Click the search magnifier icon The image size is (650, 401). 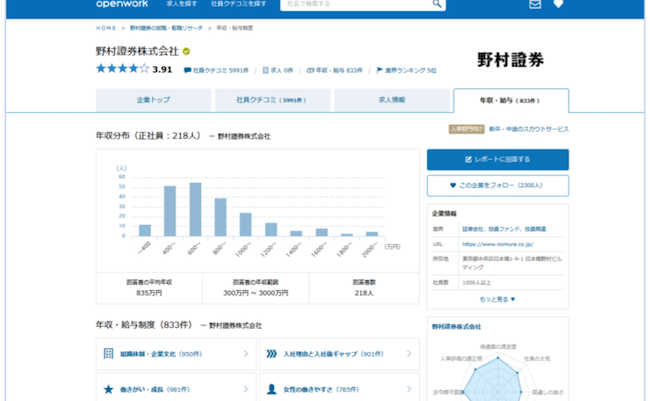point(437,4)
